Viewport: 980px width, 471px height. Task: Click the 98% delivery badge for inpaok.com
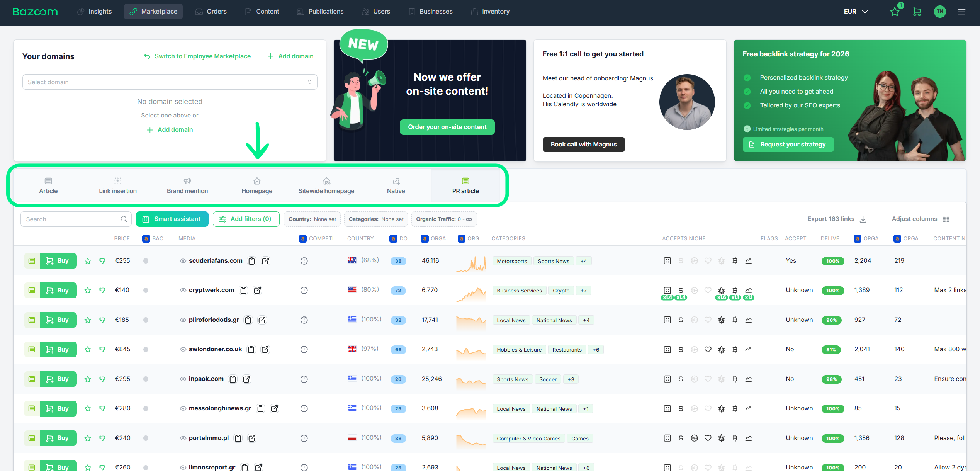click(x=832, y=379)
